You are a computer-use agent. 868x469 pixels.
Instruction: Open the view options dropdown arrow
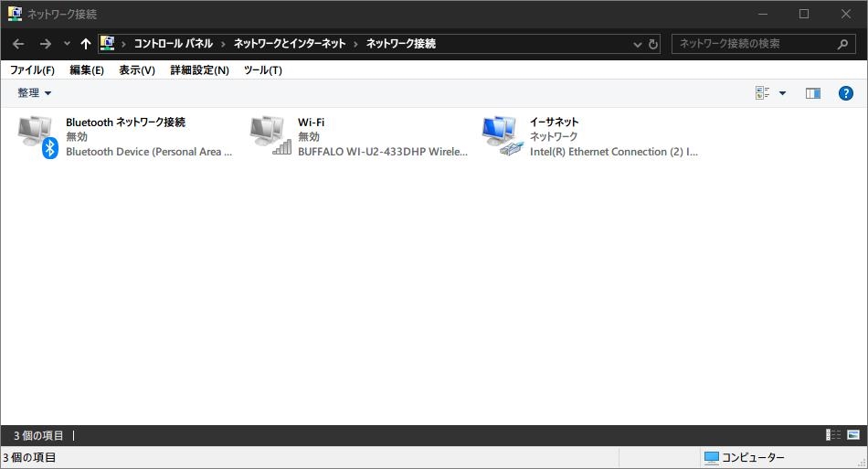pyautogui.click(x=782, y=93)
